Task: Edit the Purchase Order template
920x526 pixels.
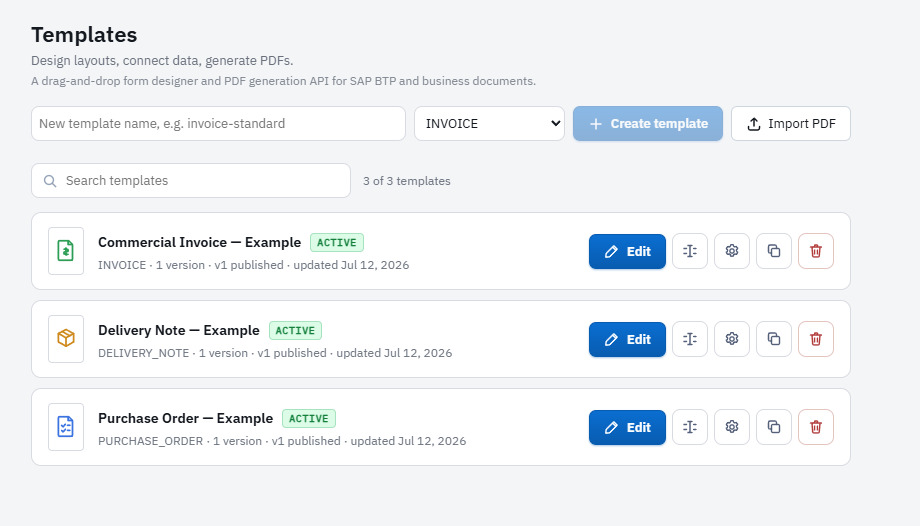Action: 627,427
